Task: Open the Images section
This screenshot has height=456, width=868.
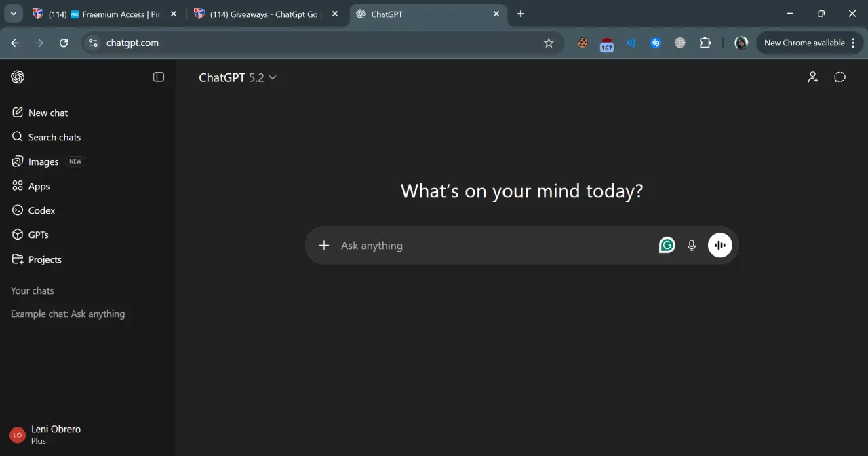Action: [x=87, y=161]
